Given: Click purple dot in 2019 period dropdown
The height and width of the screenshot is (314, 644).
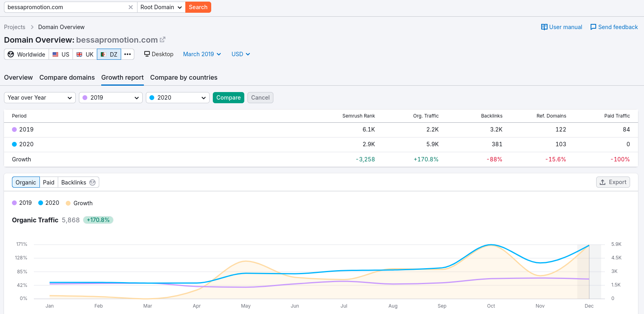Looking at the screenshot, I should tap(85, 98).
